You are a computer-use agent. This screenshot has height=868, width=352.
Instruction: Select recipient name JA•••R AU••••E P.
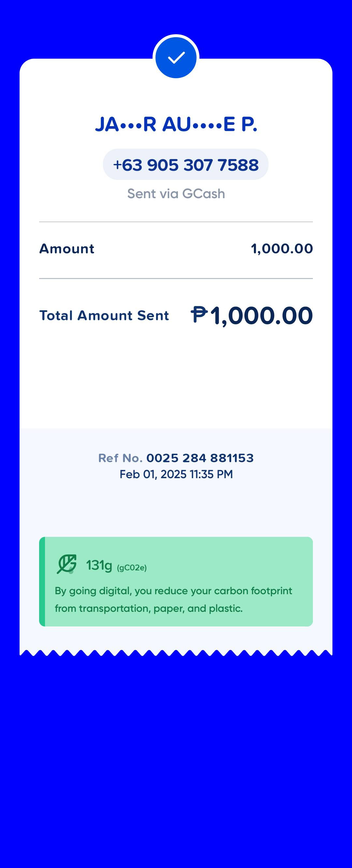pos(176,124)
